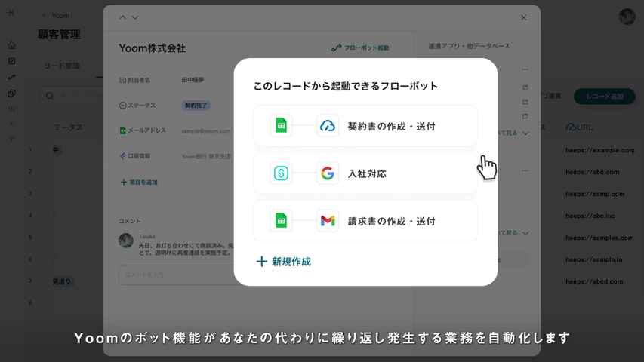Viewport: 644px width, 362px height.
Task: Click plus icon beside 新規作成
Action: point(261,262)
